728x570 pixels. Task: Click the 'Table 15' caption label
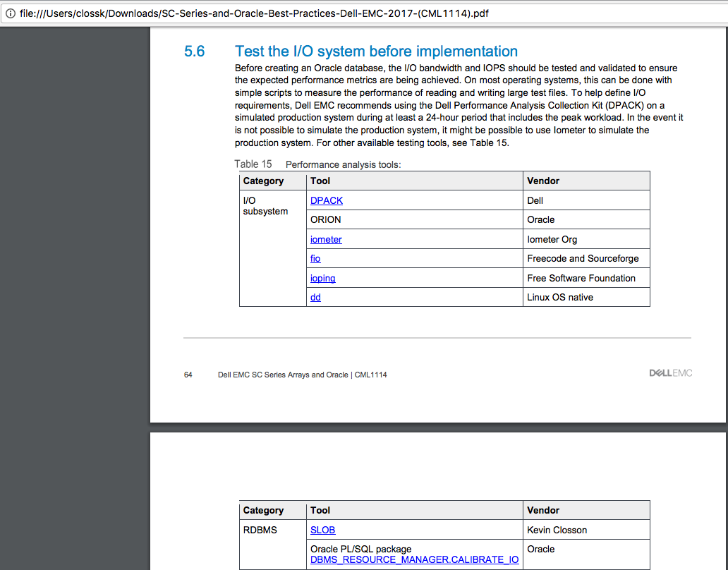click(x=253, y=164)
